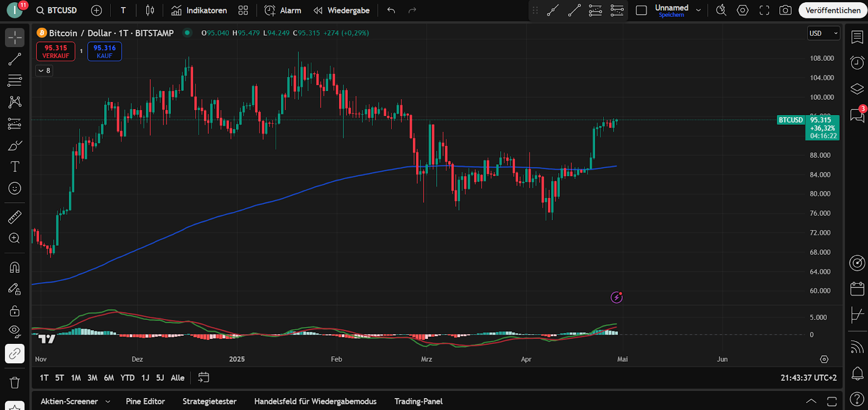
Task: Take a chart snapshot with camera icon
Action: pyautogui.click(x=785, y=10)
